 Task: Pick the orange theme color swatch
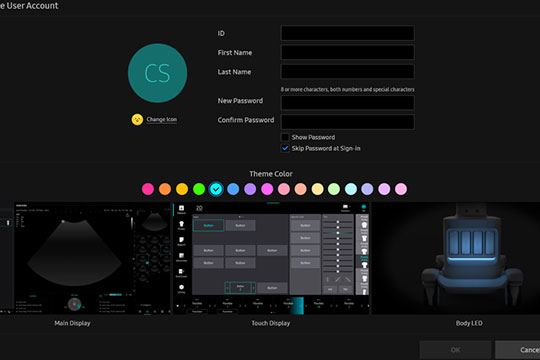pos(165,189)
